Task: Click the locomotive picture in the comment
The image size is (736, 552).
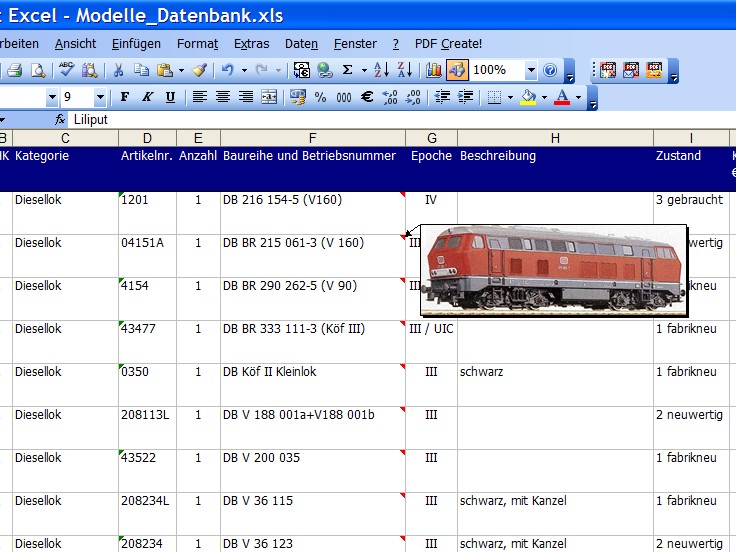Action: click(554, 270)
